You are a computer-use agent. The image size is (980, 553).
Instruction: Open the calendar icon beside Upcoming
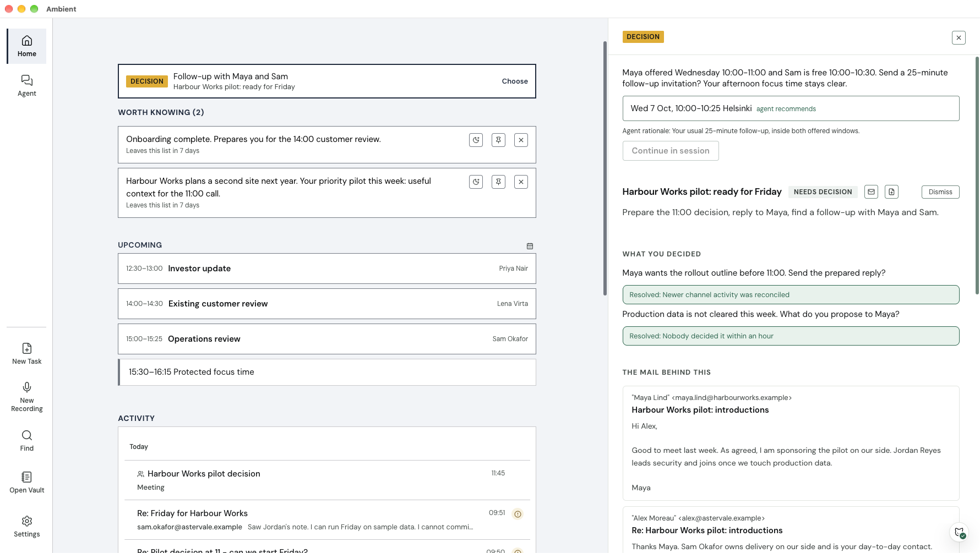(530, 246)
